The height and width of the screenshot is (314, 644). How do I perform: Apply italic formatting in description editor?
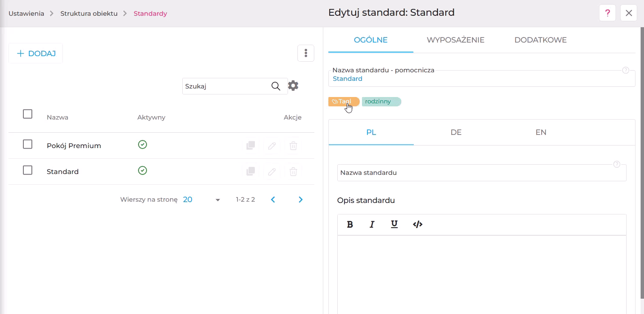click(372, 225)
